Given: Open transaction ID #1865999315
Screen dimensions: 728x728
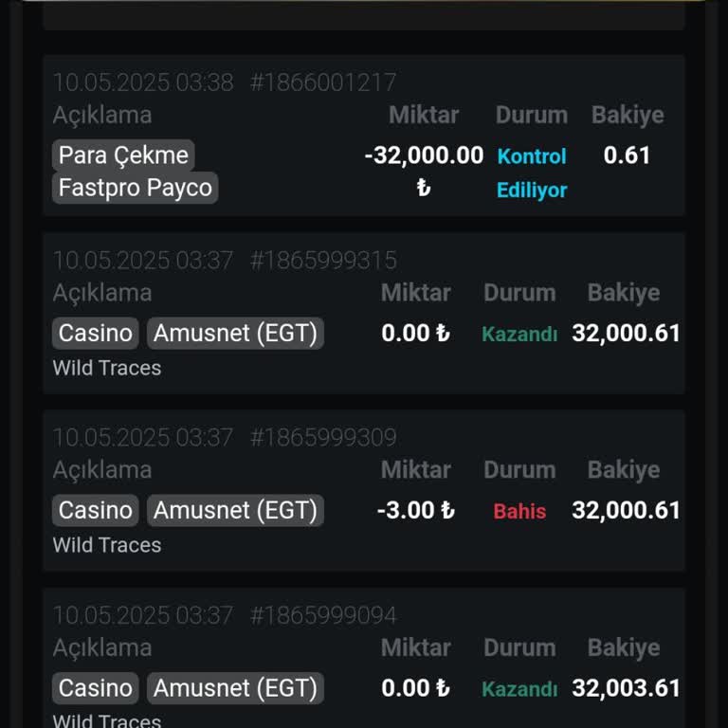Looking at the screenshot, I should (x=323, y=260).
